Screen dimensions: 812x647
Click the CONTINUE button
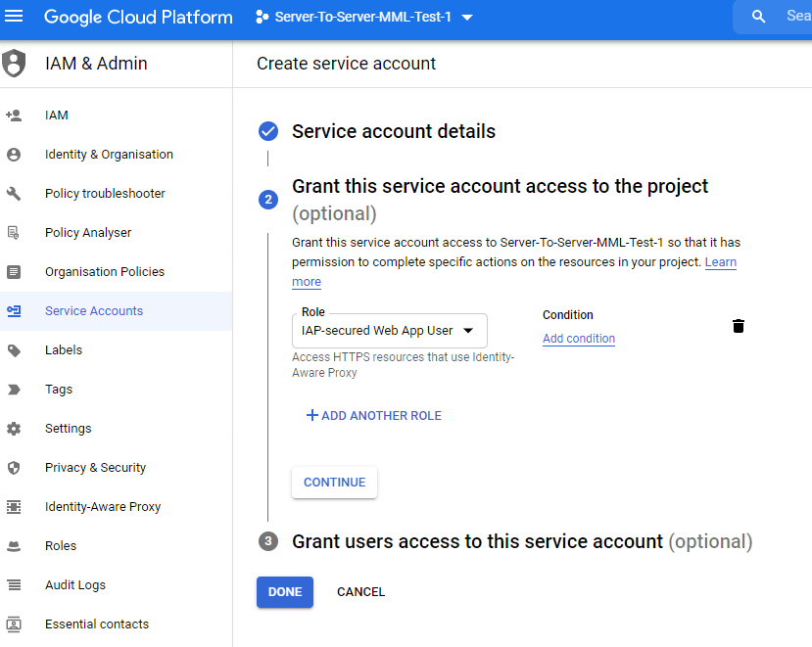coord(335,483)
